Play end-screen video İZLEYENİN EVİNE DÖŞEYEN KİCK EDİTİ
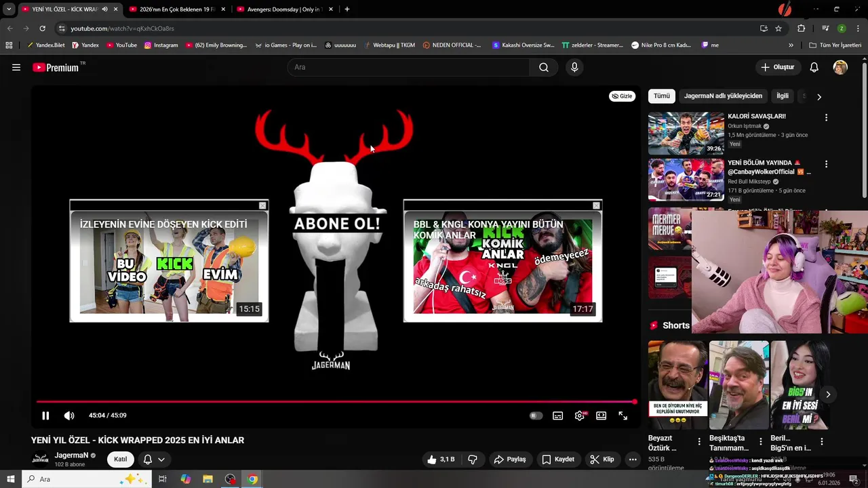This screenshot has width=868, height=488. pos(169,266)
